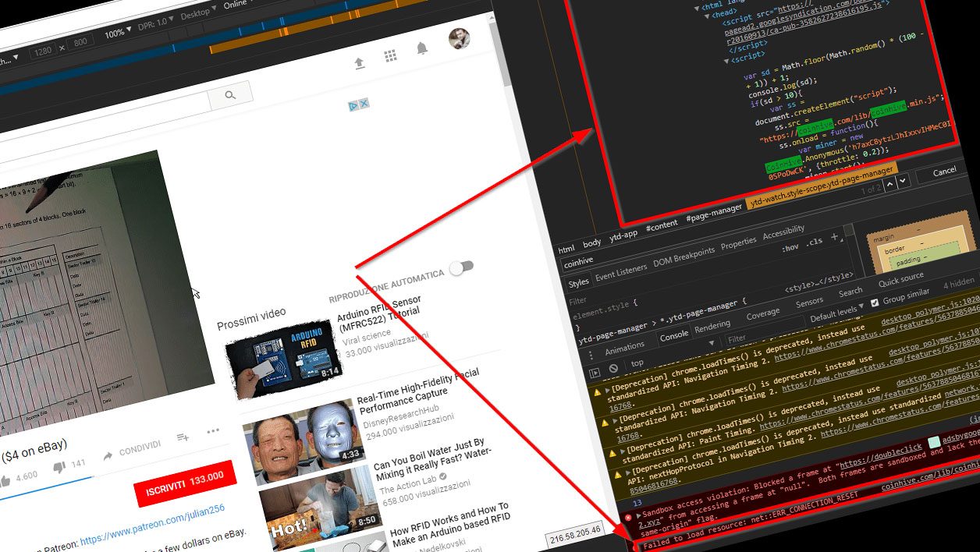Image resolution: width=980 pixels, height=552 pixels.
Task: Click the show console sidebar icon
Action: tap(594, 373)
